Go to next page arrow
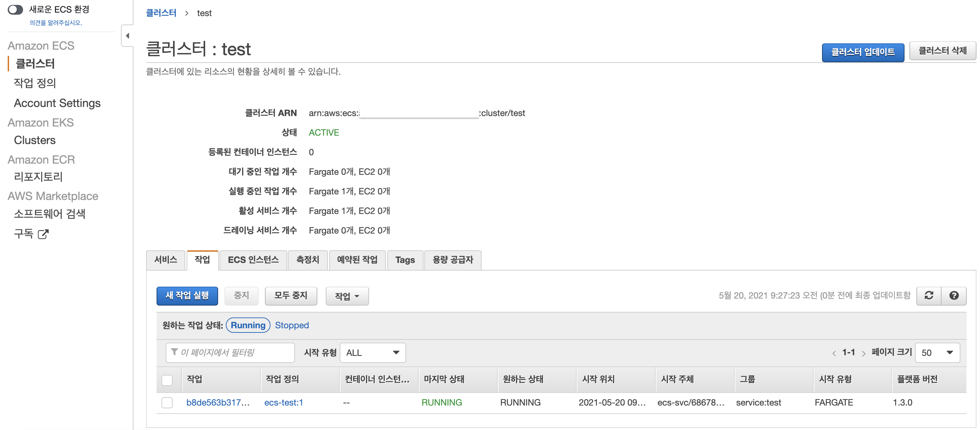This screenshot has height=430, width=980. click(864, 353)
